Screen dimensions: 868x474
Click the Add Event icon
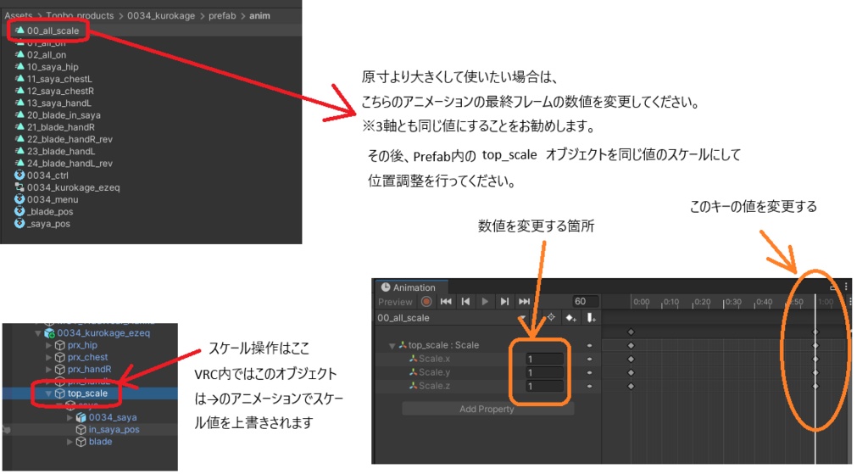click(591, 318)
